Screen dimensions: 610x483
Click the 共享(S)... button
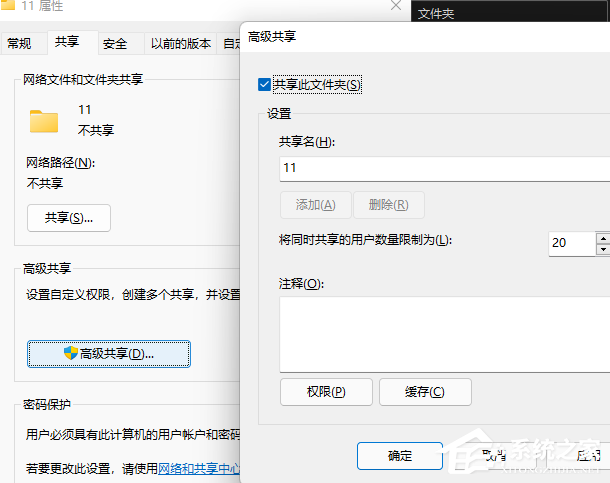(x=68, y=217)
